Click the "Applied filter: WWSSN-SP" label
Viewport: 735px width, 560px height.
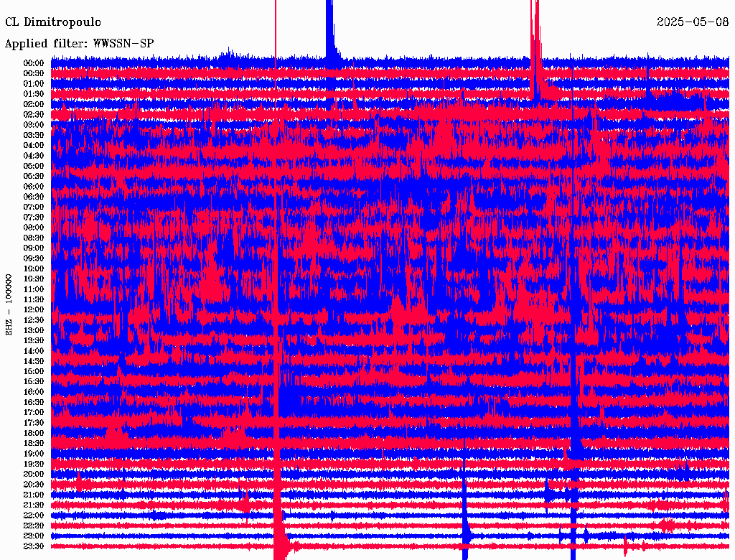point(79,44)
